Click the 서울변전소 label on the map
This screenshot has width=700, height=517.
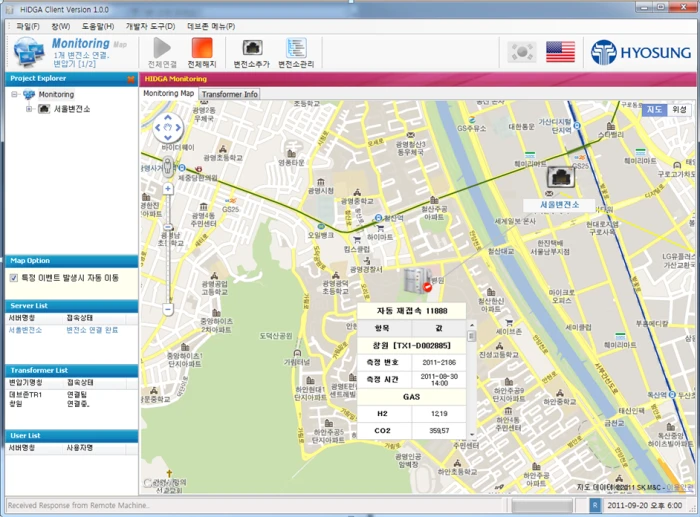559,204
